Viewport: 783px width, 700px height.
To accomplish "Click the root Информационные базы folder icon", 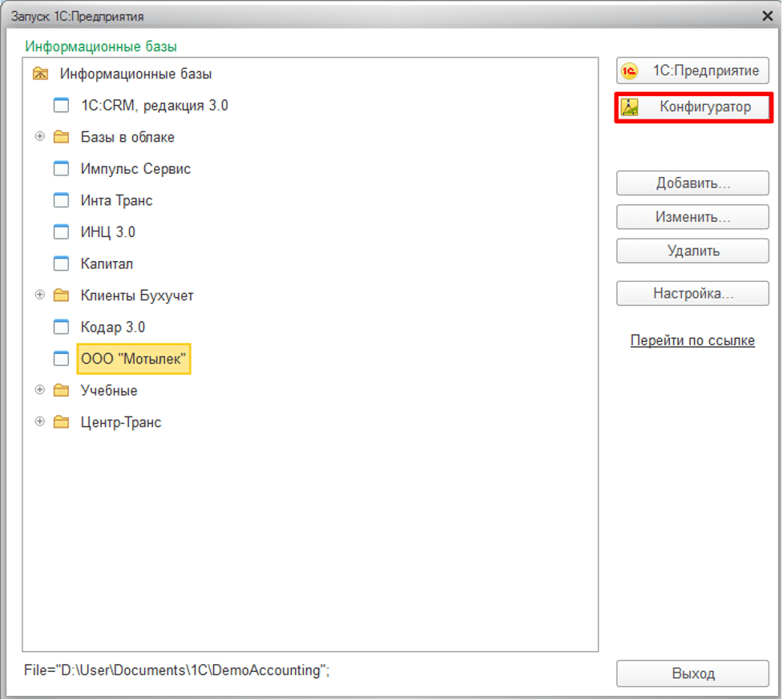I will click(40, 74).
